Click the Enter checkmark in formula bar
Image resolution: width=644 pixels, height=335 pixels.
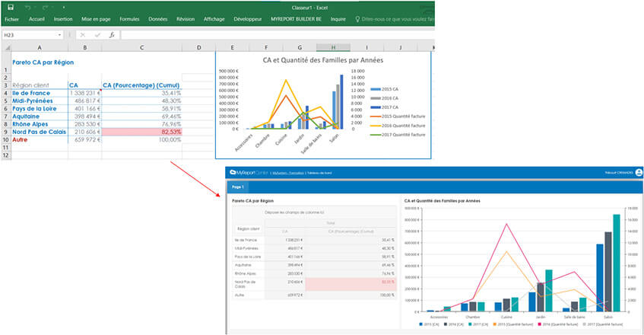coord(97,35)
